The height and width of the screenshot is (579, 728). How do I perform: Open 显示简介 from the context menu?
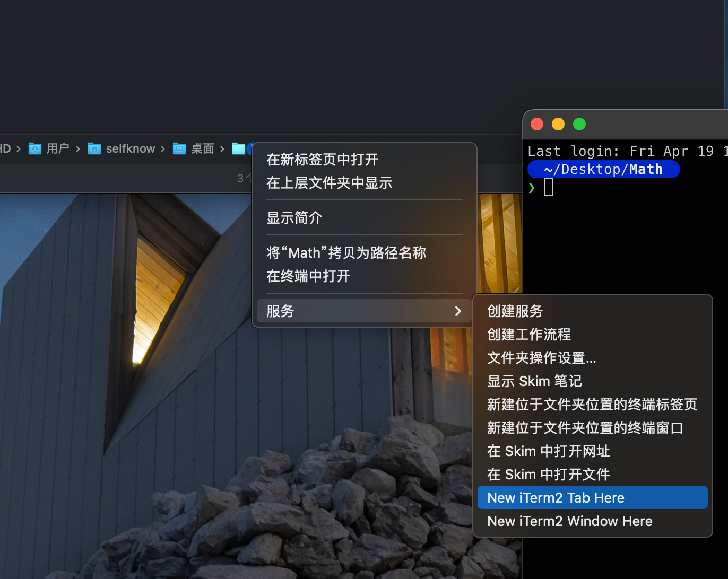294,218
